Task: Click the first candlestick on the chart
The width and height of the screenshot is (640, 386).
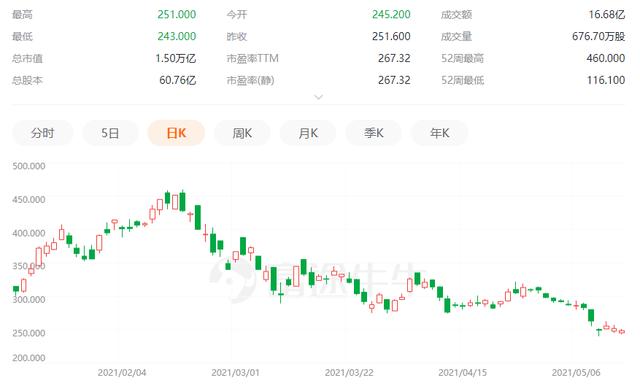Action: [16, 290]
